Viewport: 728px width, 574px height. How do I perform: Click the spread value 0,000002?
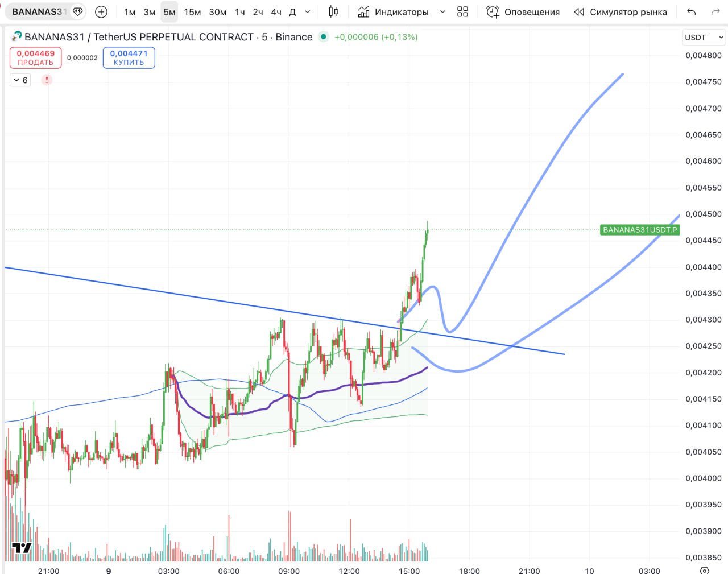point(82,58)
